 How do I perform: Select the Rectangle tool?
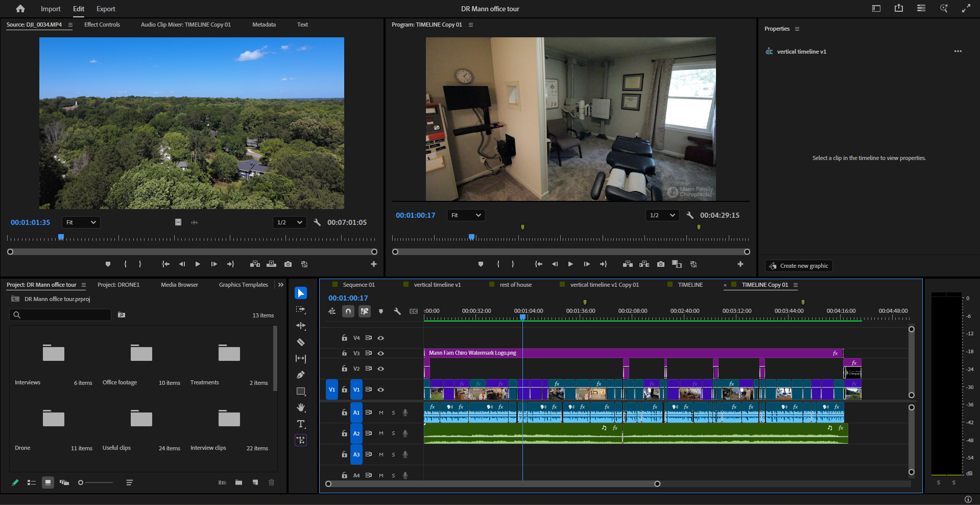tap(301, 391)
